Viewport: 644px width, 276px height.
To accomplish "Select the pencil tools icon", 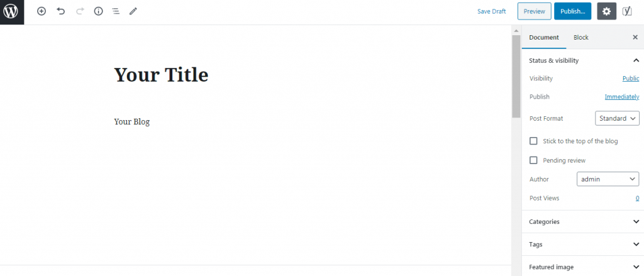I will (x=133, y=11).
